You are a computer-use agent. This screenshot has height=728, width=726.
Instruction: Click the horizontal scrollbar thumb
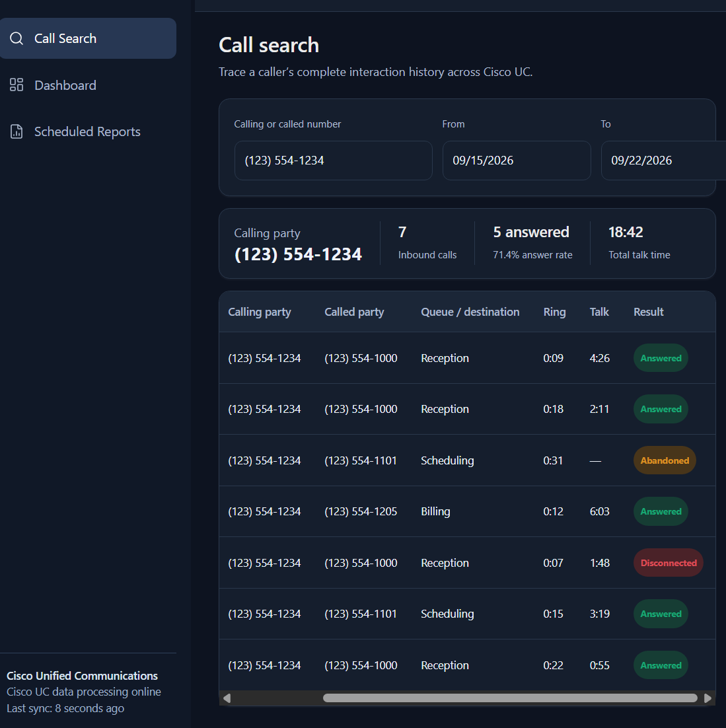point(510,698)
